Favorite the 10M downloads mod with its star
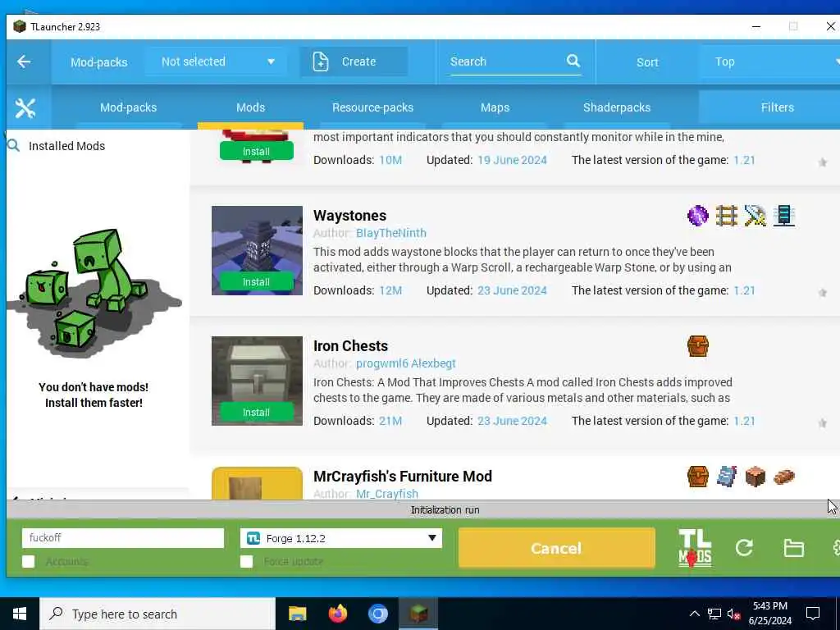840x630 pixels. coord(822,162)
